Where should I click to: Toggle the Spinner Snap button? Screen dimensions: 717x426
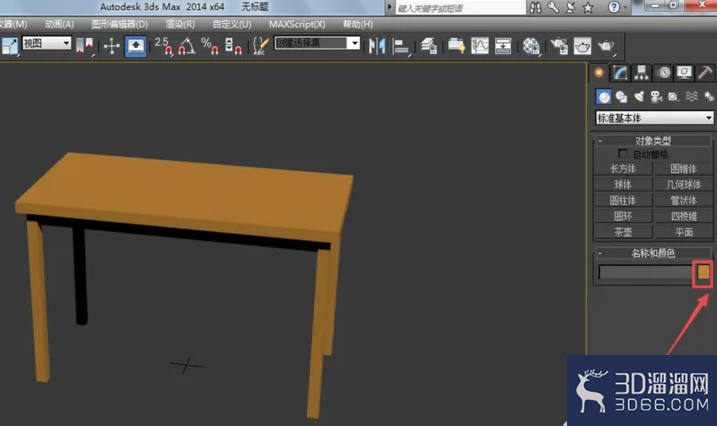point(233,46)
